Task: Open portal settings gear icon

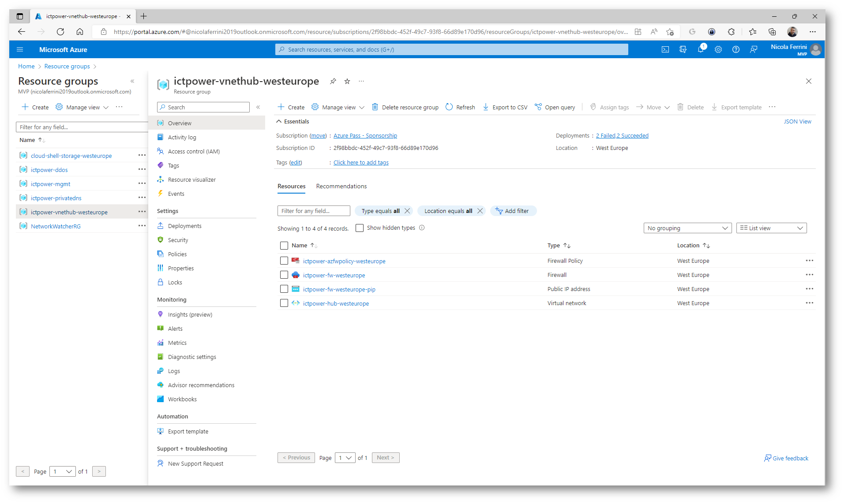Action: pyautogui.click(x=718, y=49)
